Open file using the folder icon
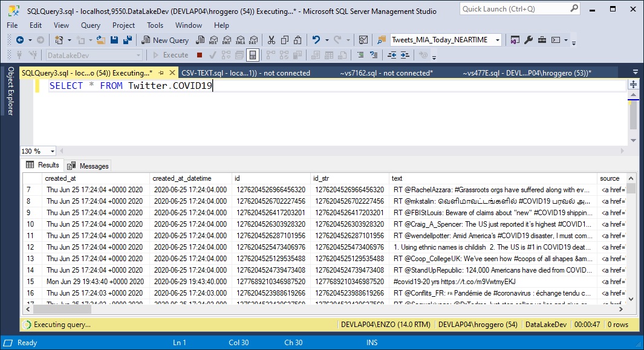Image resolution: width=644 pixels, height=350 pixels. point(100,40)
